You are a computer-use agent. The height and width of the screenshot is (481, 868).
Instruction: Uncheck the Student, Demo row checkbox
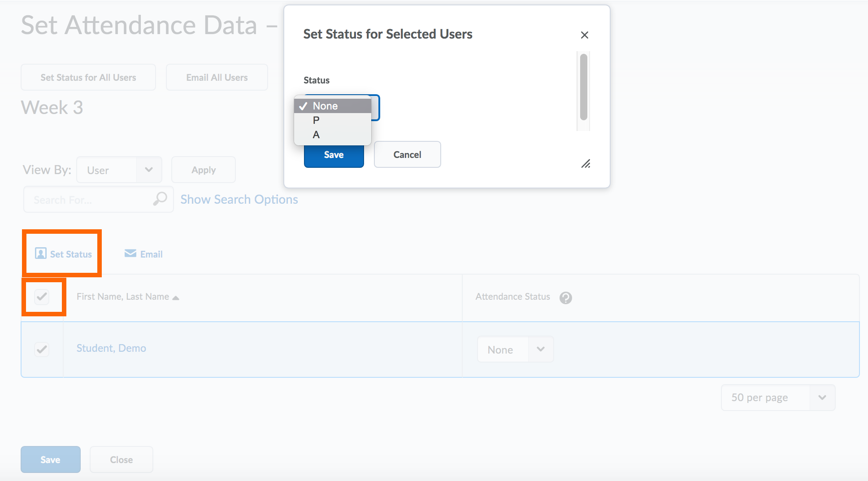click(x=42, y=349)
